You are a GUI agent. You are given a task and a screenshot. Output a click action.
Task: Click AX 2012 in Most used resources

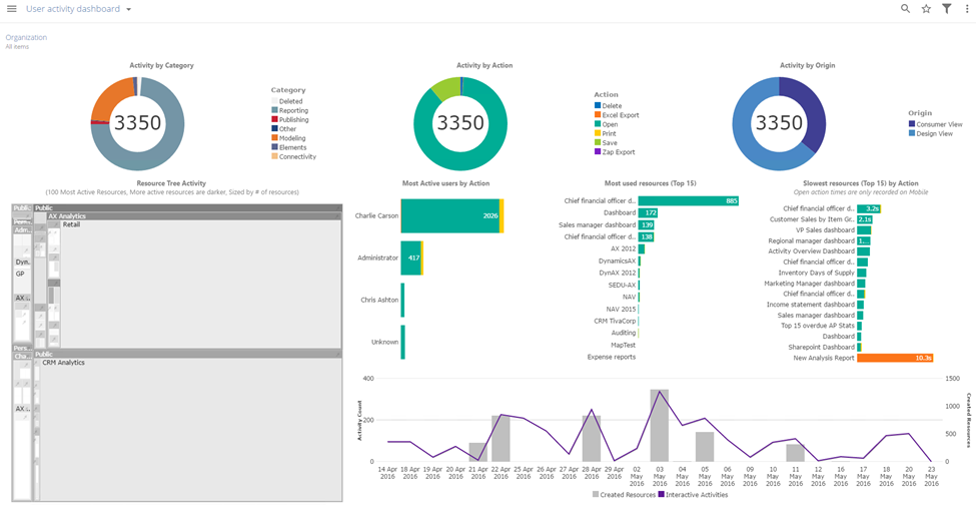coord(623,249)
